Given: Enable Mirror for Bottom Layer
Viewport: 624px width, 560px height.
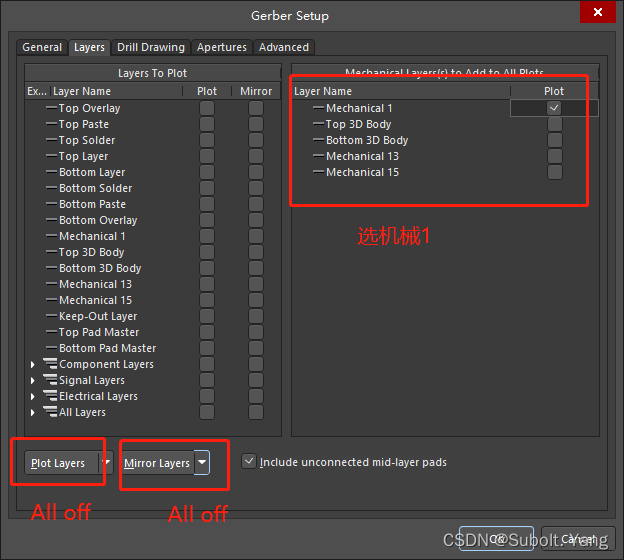Looking at the screenshot, I should [256, 172].
